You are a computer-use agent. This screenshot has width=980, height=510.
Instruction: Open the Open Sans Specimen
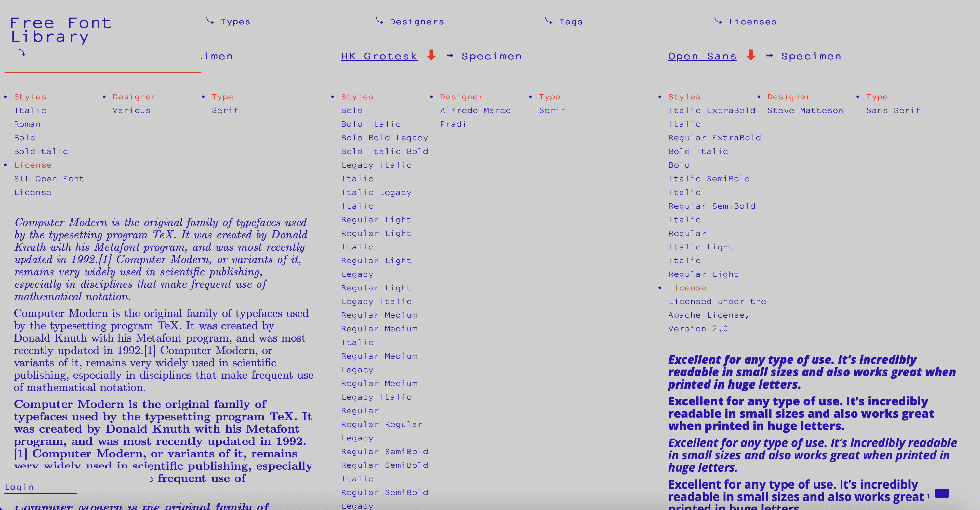[x=811, y=56]
